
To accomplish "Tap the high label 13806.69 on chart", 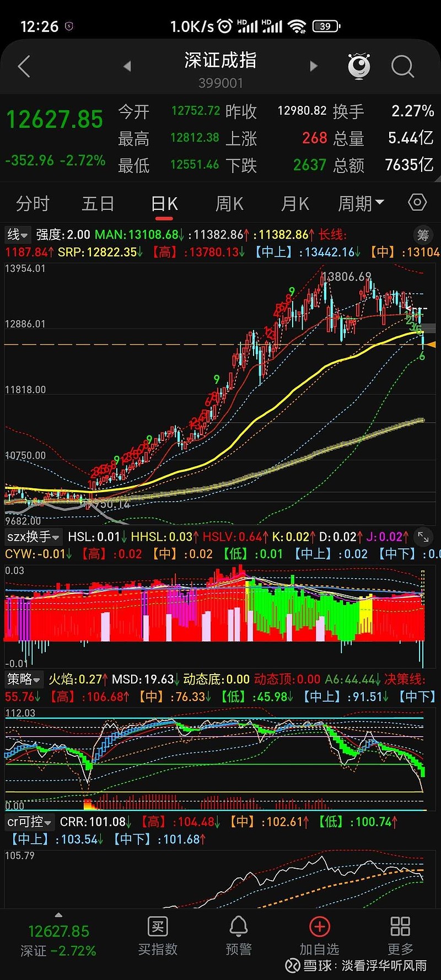I will tap(346, 276).
